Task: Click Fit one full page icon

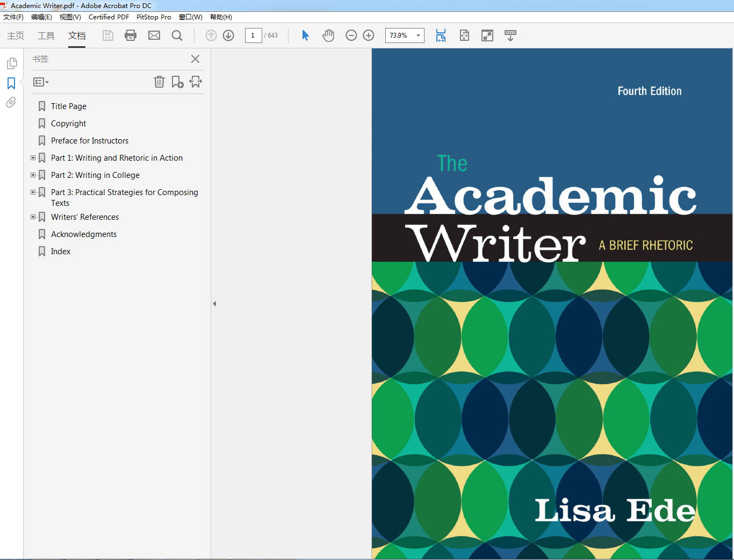Action: click(x=464, y=35)
